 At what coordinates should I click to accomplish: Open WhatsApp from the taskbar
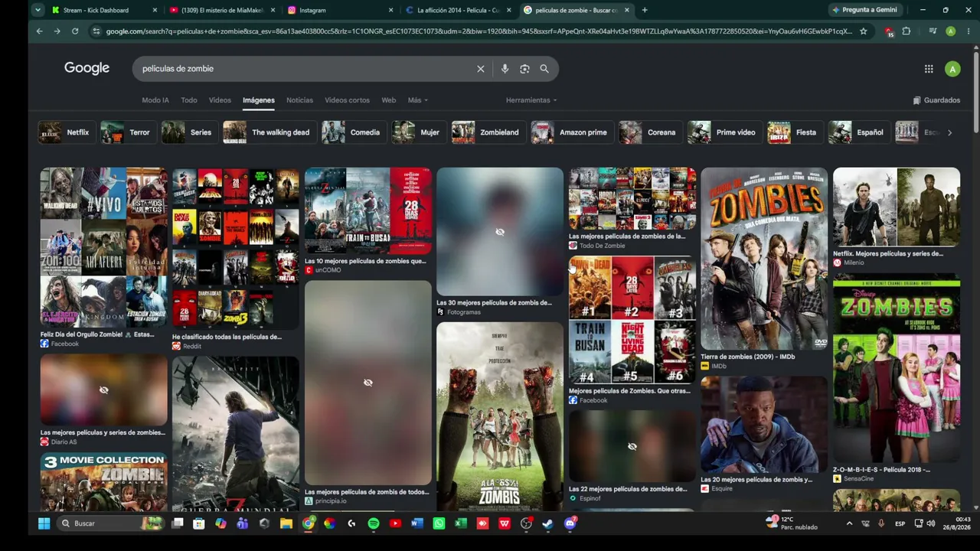coord(439,523)
